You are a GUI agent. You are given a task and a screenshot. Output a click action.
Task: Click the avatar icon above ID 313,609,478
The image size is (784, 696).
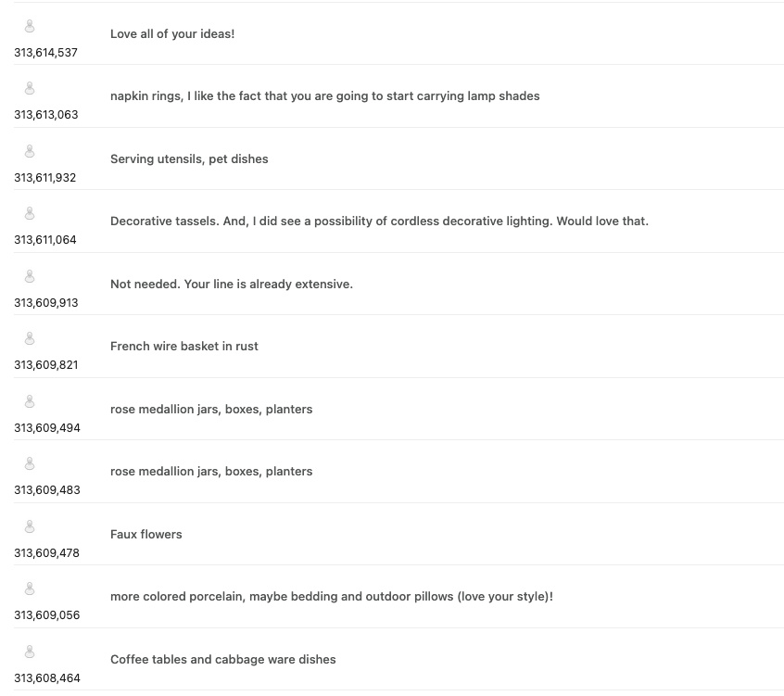[30, 527]
